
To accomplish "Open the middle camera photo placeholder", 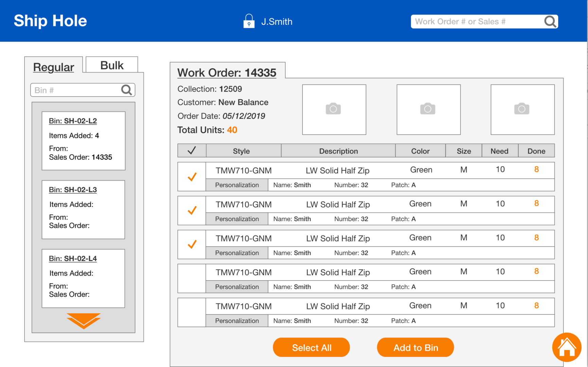I will pyautogui.click(x=428, y=109).
